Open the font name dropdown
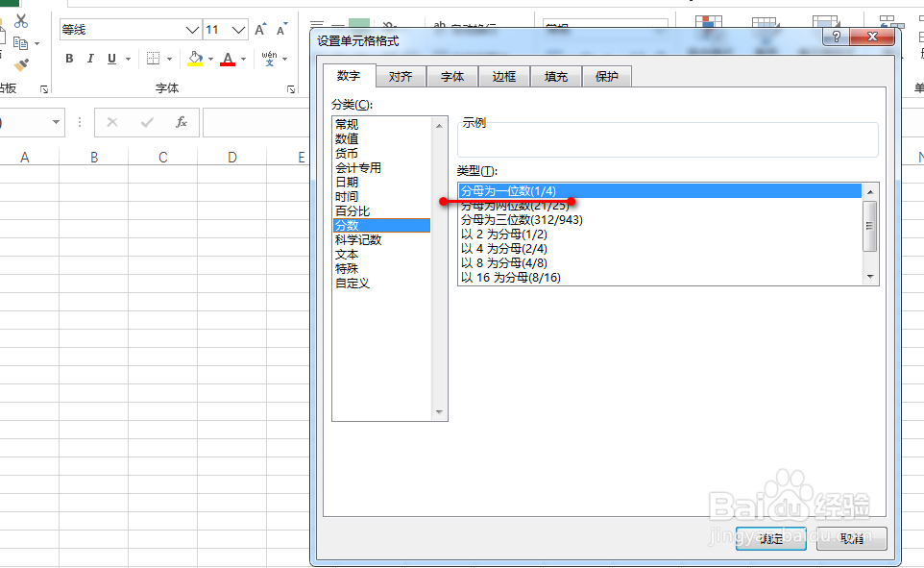 coord(192,30)
